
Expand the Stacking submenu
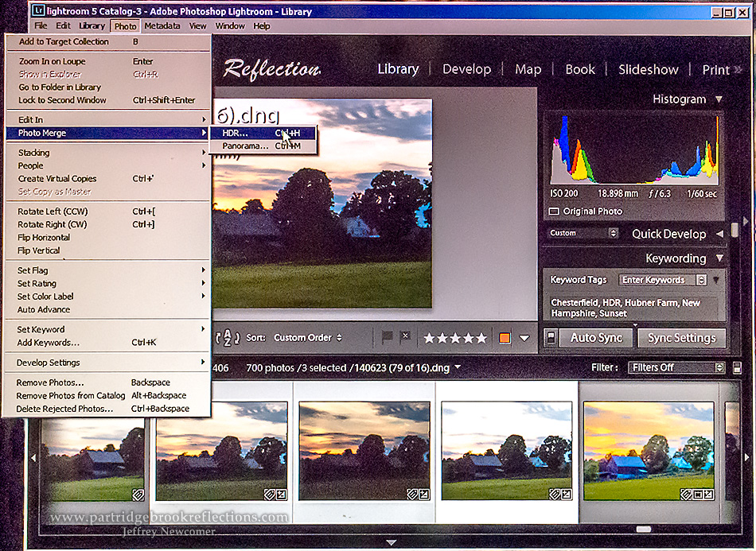pyautogui.click(x=108, y=153)
